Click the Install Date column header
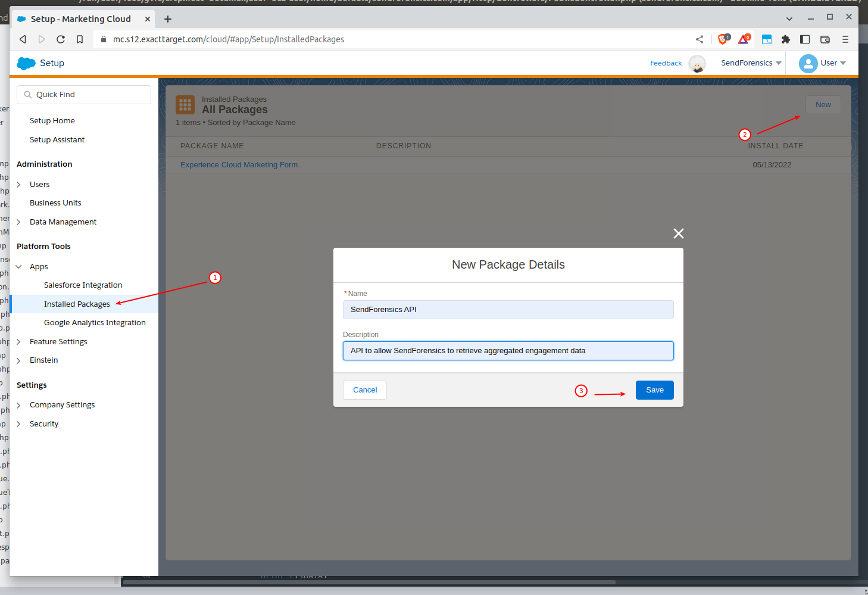Viewport: 868px width, 595px height. 776,146
